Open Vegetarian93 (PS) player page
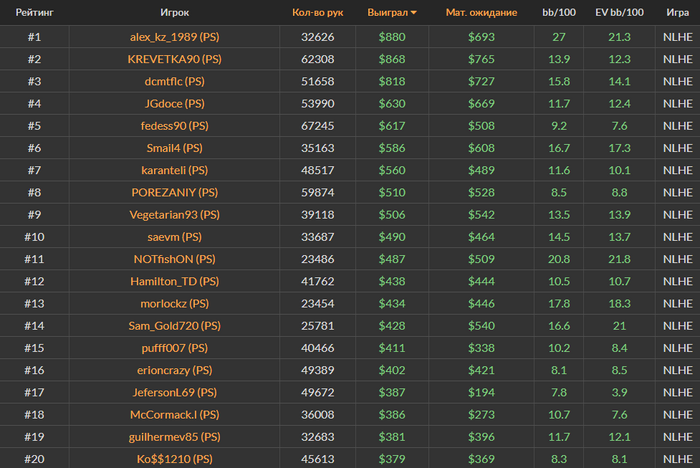The width and height of the screenshot is (700, 468). point(175,215)
